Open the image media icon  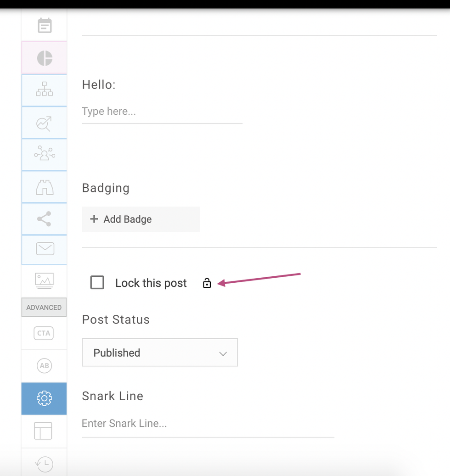coord(45,280)
